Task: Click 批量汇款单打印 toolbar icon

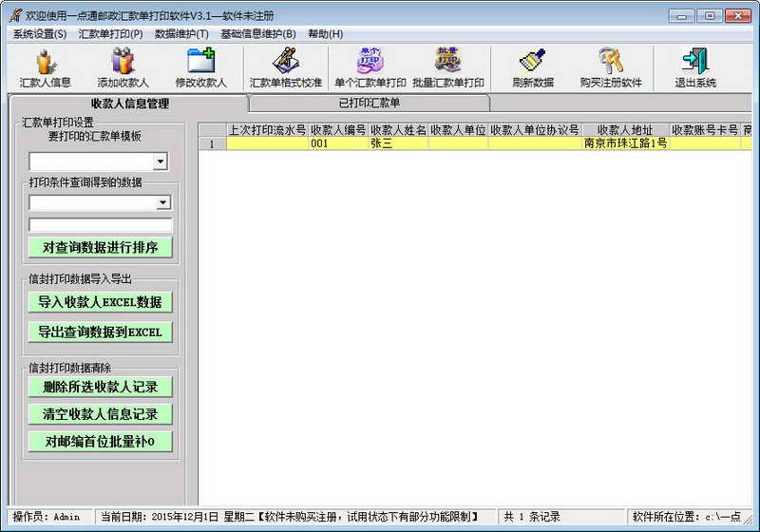Action: (x=447, y=67)
